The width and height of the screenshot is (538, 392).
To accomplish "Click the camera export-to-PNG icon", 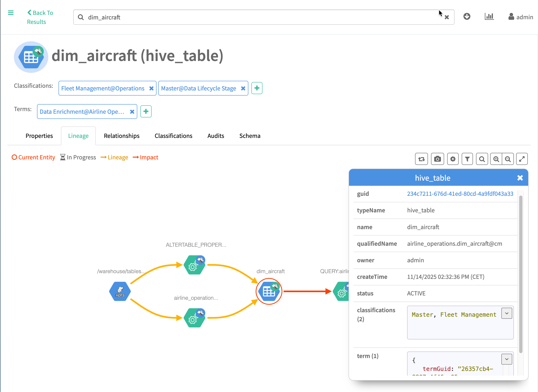I will (x=437, y=159).
